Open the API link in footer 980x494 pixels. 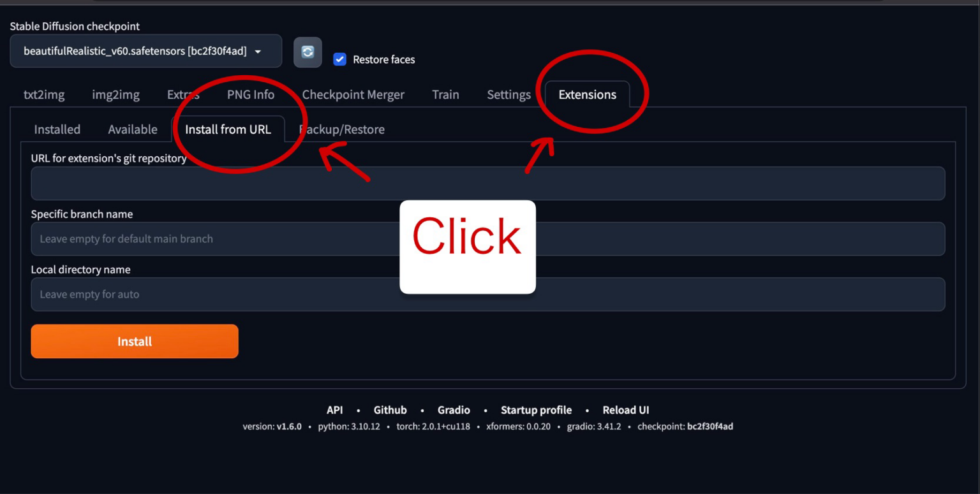334,410
